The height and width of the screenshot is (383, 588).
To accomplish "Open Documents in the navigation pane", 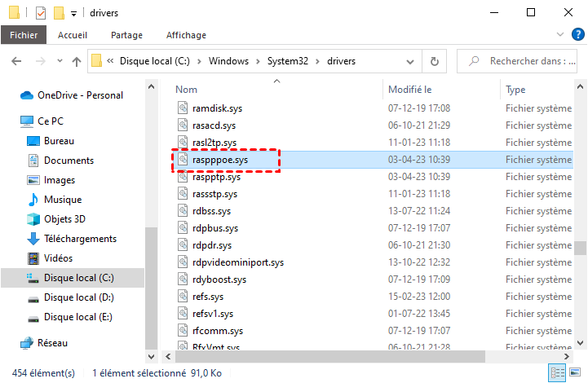I will point(60,161).
